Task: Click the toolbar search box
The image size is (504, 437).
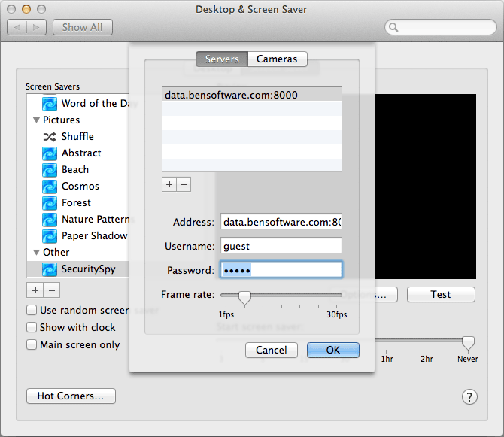Action: click(x=440, y=27)
